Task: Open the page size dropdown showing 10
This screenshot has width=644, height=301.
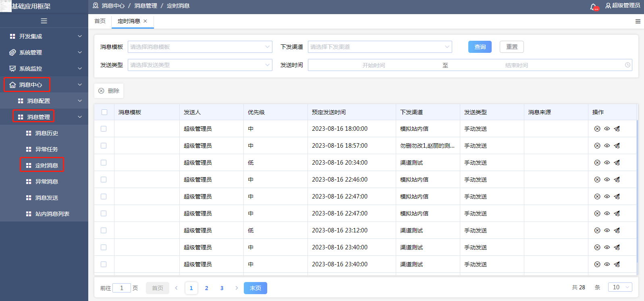Action: click(620, 287)
